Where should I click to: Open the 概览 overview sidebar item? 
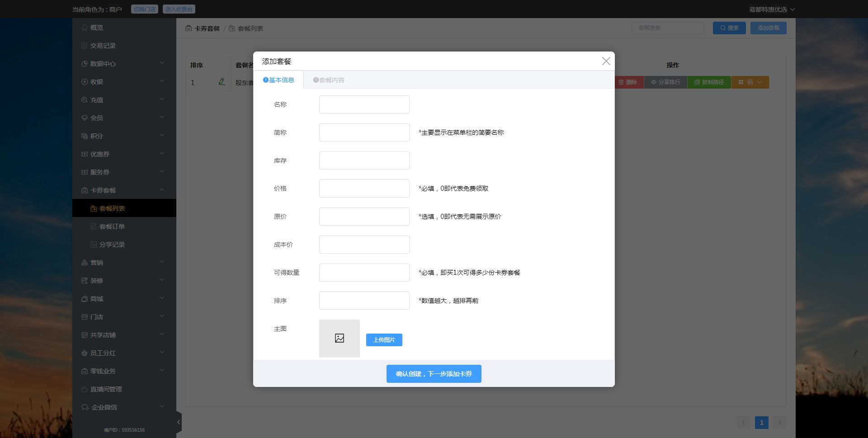(x=124, y=28)
